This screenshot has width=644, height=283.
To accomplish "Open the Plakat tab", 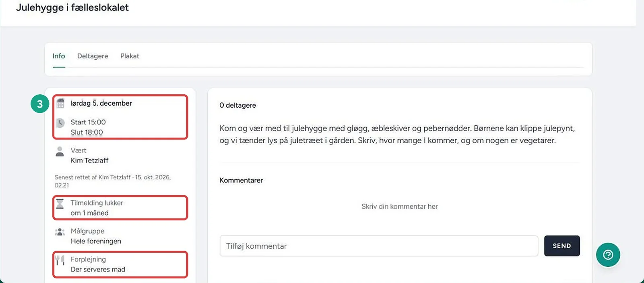I will click(x=130, y=56).
